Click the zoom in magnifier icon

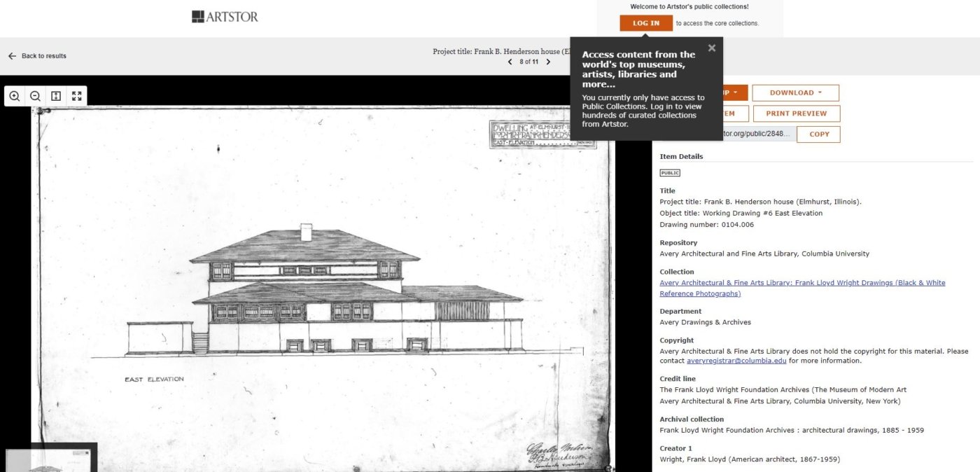click(14, 96)
